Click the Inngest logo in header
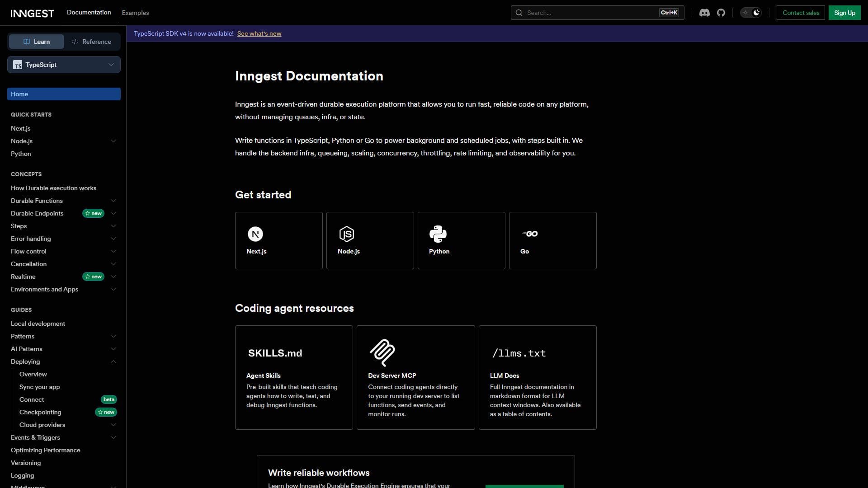 (x=32, y=13)
